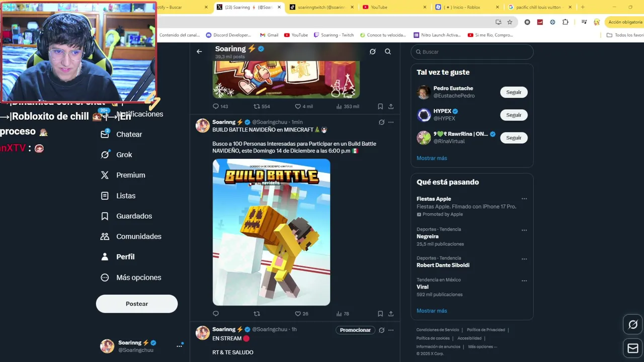Bookmark the Build Battle Navideño post
This screenshot has width=644, height=362.
[380, 314]
